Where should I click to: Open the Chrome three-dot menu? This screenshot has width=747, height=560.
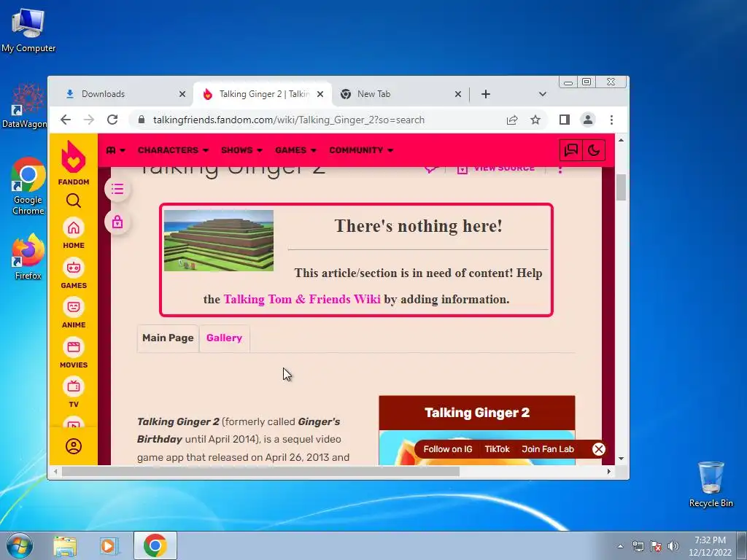[x=612, y=120]
